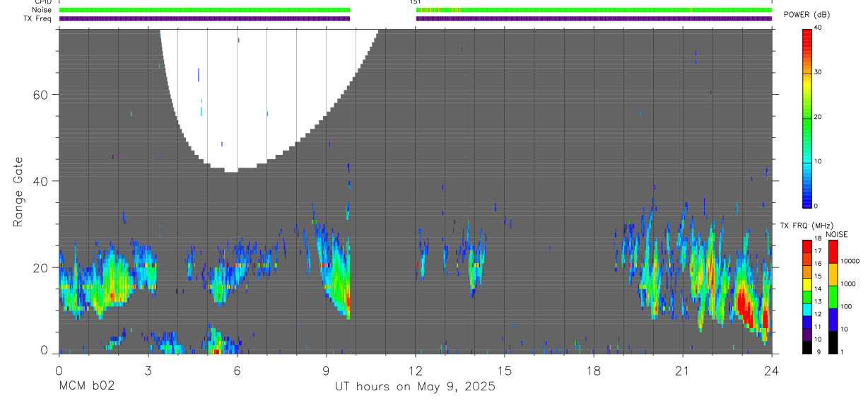
Task: Click the 10000 value in noise legend
Action: click(x=851, y=262)
